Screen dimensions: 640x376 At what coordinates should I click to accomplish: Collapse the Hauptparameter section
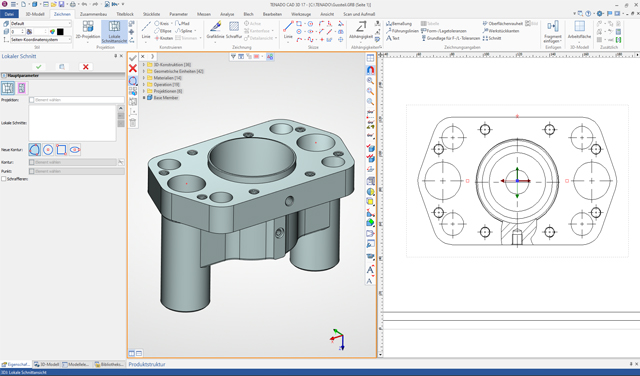(4, 76)
